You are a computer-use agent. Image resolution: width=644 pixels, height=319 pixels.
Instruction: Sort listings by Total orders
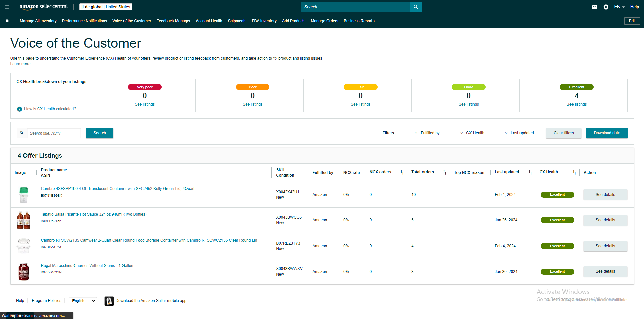pyautogui.click(x=445, y=172)
